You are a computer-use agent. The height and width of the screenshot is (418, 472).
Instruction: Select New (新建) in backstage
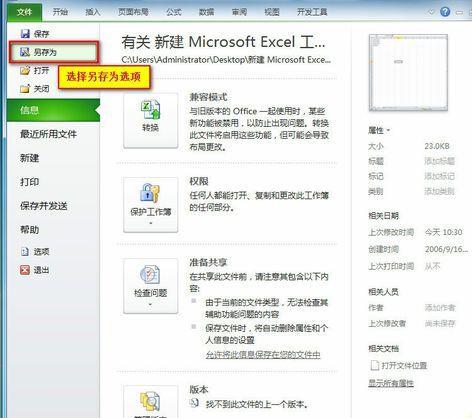pyautogui.click(x=30, y=158)
